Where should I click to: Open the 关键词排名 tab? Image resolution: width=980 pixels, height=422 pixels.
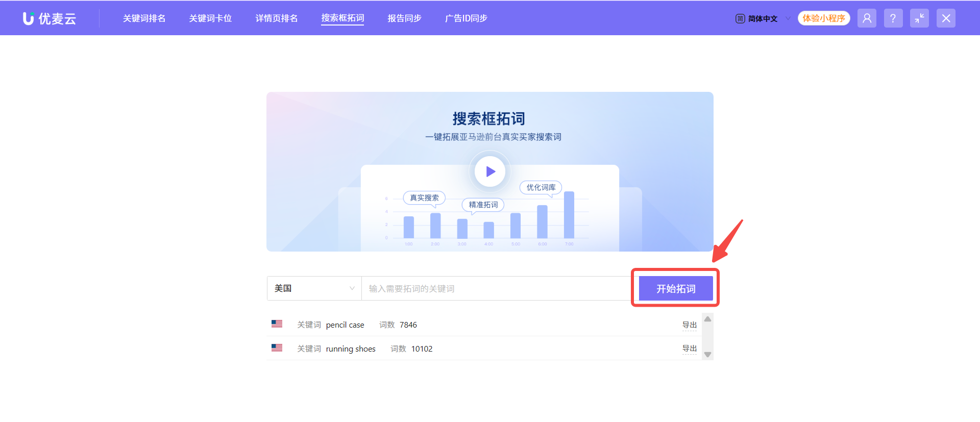click(x=144, y=18)
